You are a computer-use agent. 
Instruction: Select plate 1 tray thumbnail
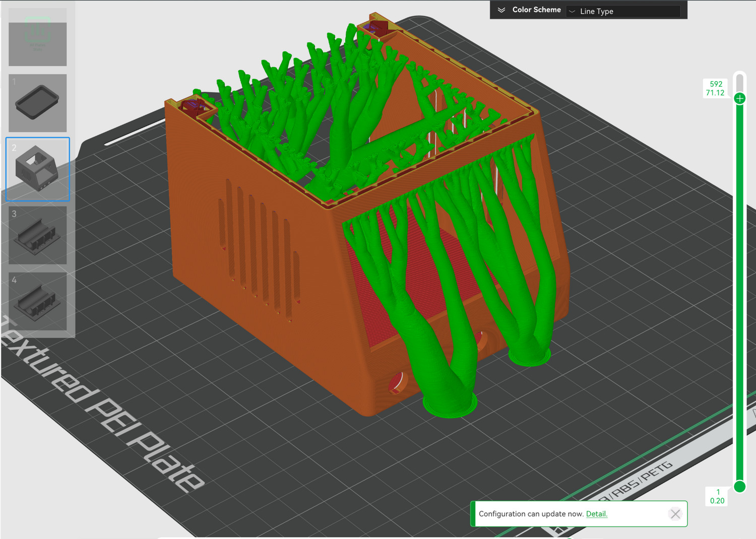(37, 103)
